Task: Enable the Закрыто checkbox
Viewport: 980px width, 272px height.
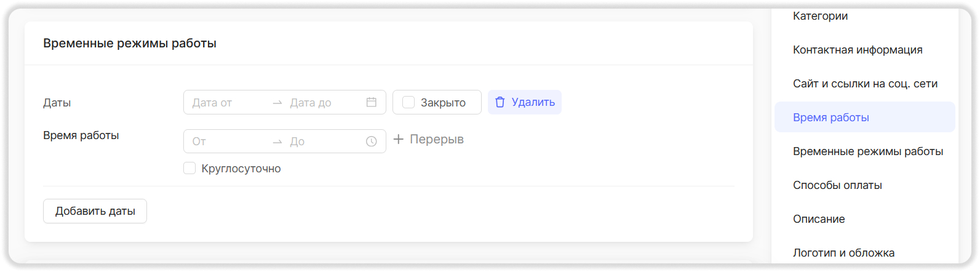Action: (408, 102)
